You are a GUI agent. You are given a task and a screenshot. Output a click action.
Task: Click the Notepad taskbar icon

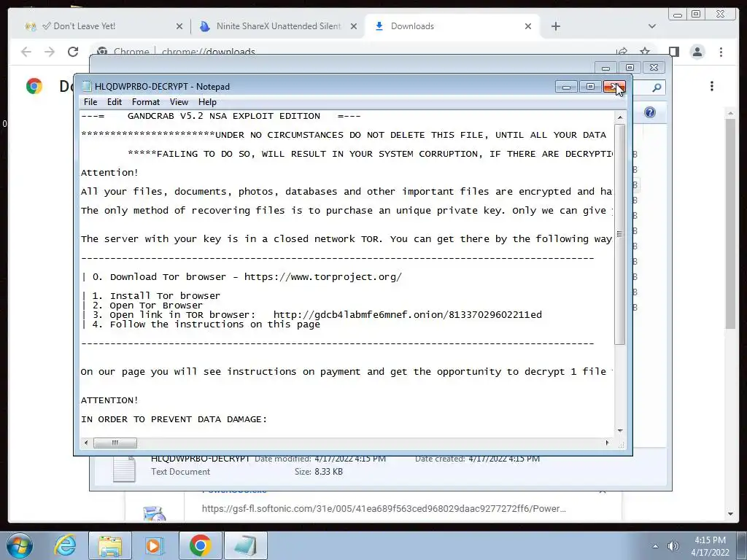[x=246, y=545]
